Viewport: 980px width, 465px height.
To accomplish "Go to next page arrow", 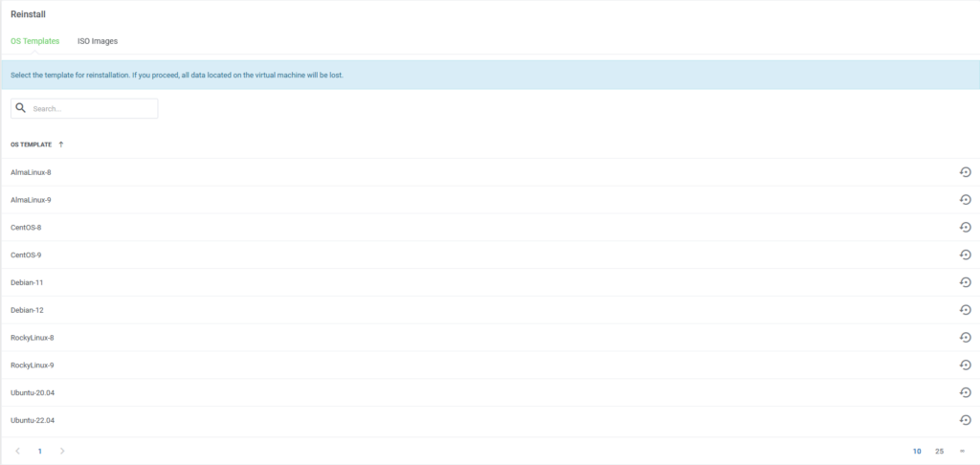I will pyautogui.click(x=62, y=452).
